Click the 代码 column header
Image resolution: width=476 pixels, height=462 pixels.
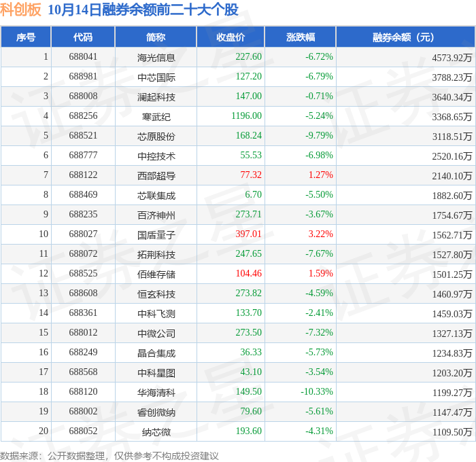pos(83,37)
